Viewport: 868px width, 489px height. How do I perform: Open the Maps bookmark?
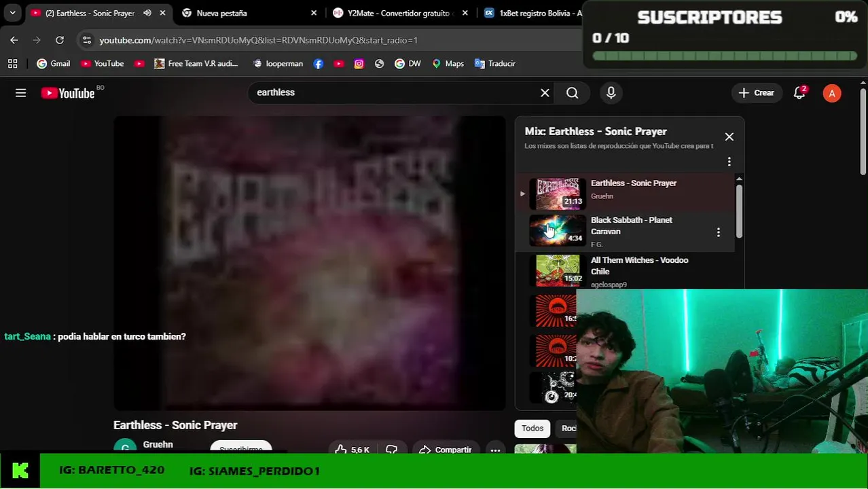click(448, 63)
